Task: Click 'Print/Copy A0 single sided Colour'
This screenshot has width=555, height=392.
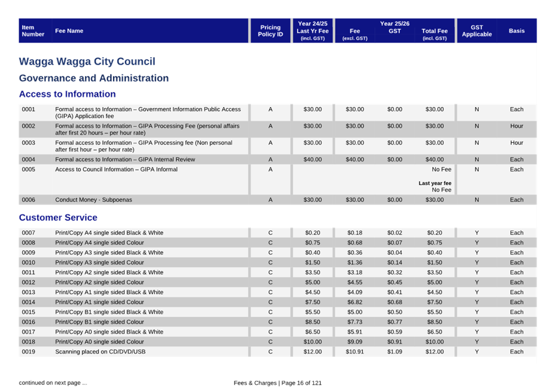Action: click(x=99, y=342)
